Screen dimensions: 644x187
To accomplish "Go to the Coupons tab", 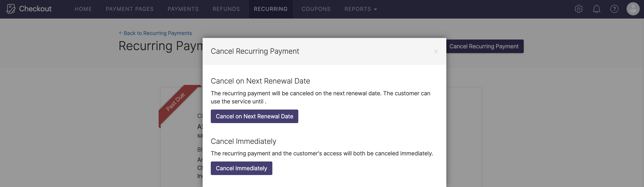I will point(316,9).
